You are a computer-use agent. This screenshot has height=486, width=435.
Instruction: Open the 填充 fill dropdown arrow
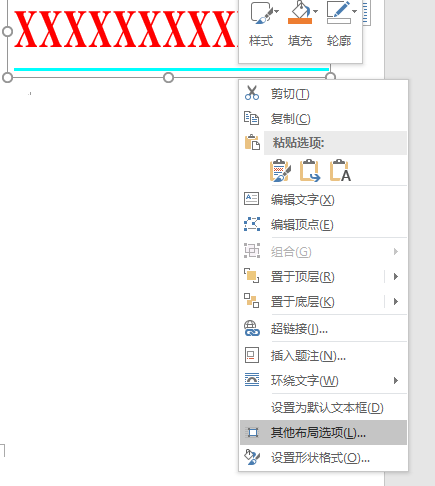[315, 11]
